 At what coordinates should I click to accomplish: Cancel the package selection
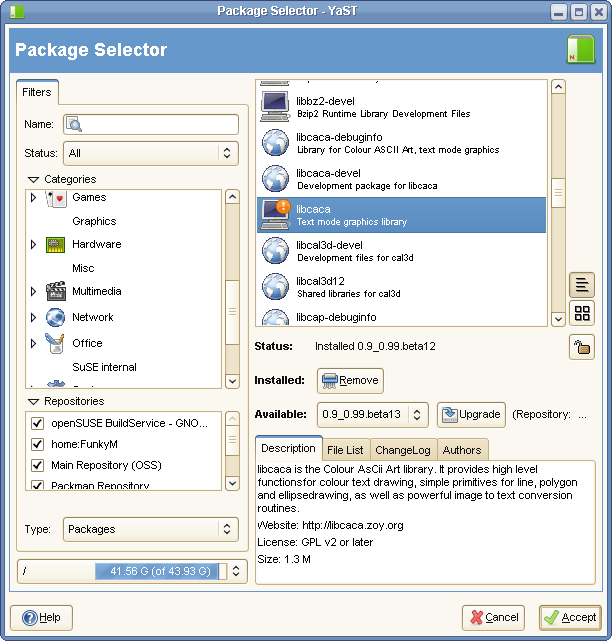tap(493, 618)
